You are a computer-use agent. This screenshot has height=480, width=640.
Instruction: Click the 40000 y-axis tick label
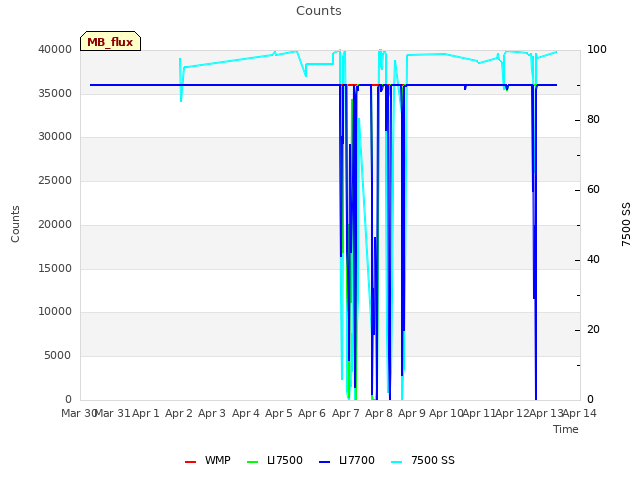[x=55, y=49]
